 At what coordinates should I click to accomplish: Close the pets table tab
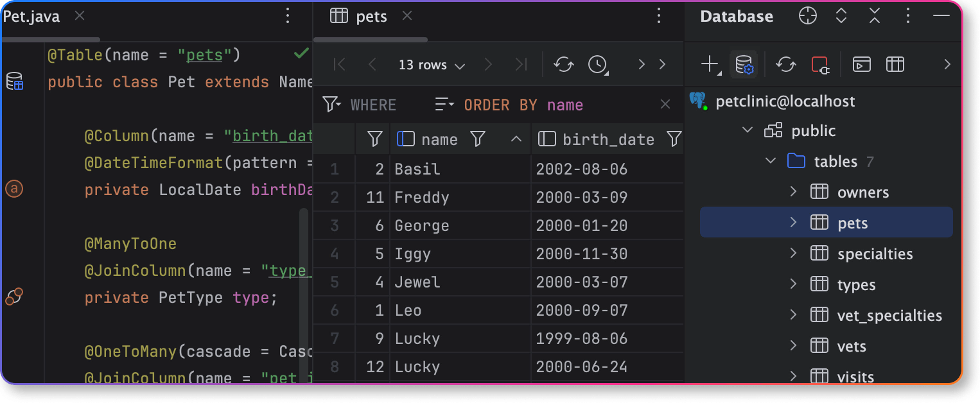click(407, 16)
